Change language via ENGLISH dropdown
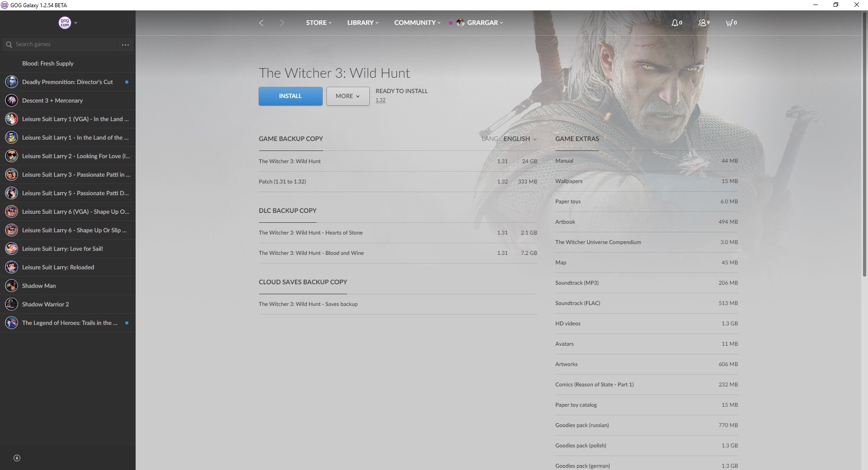Screen dimensions: 868x470 point(520,139)
